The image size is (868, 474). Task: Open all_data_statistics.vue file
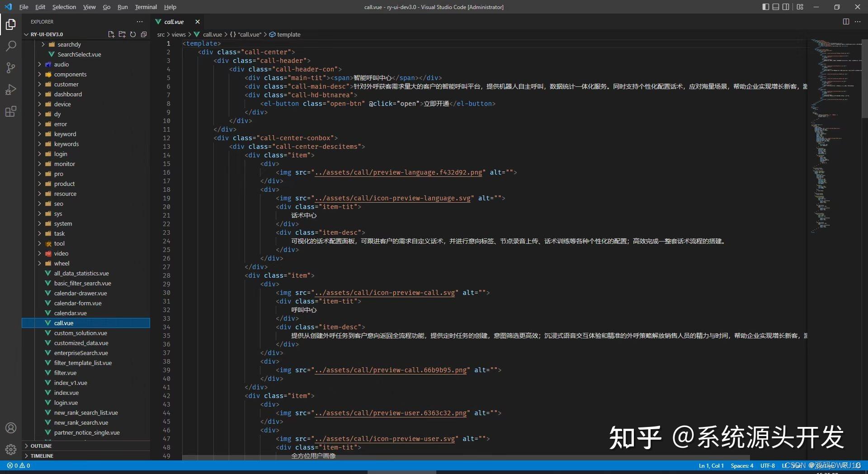pos(81,273)
